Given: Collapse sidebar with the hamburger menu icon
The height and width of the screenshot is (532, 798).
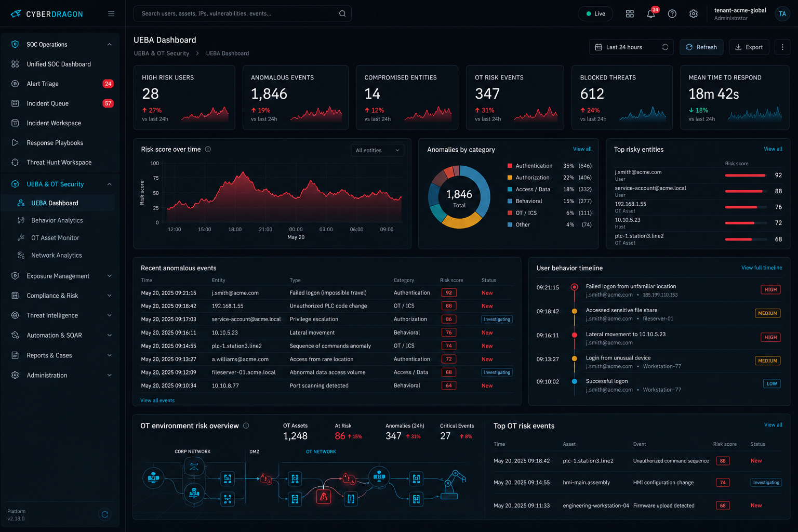Looking at the screenshot, I should pyautogui.click(x=111, y=14).
